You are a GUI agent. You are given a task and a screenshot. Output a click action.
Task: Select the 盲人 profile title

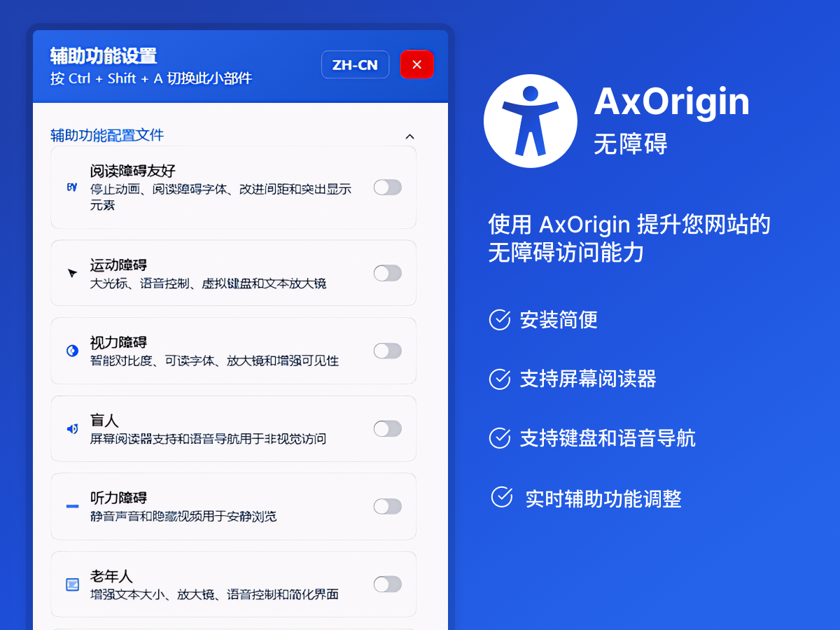(104, 421)
